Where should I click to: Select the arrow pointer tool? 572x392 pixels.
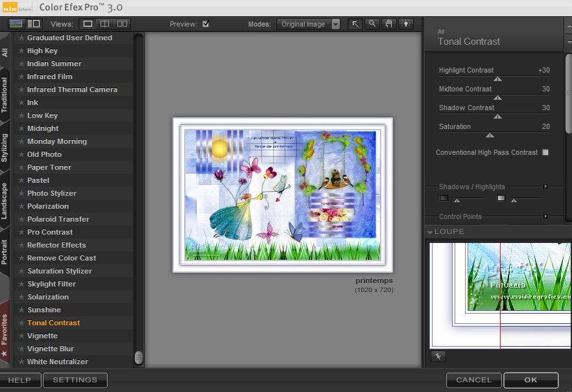(x=355, y=24)
